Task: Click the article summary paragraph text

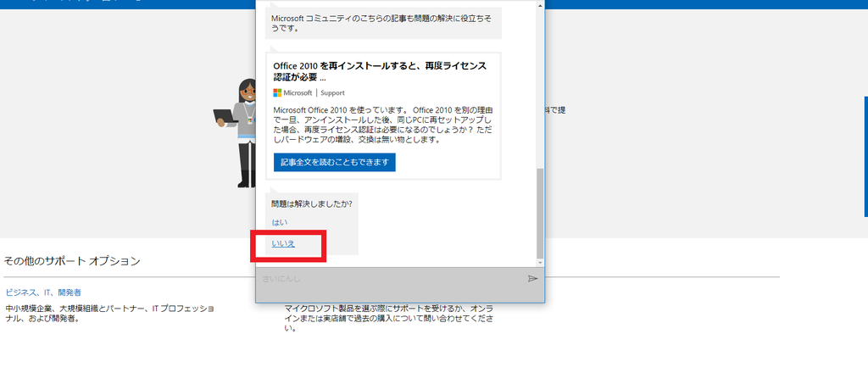Action: coord(383,125)
